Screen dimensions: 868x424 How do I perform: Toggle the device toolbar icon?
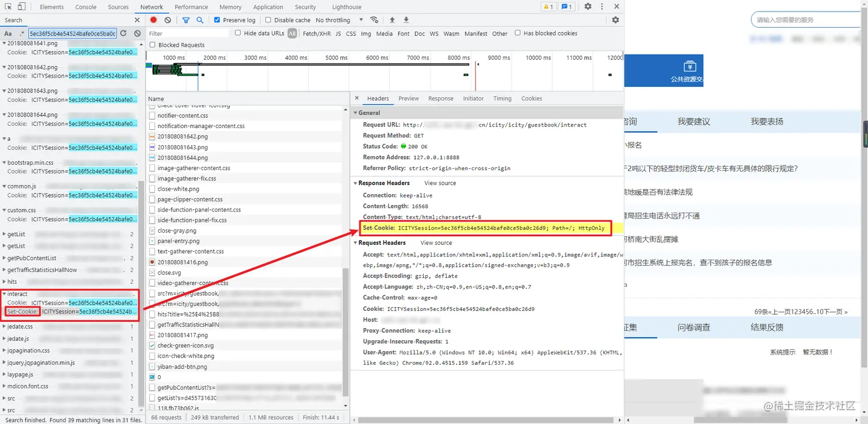pyautogui.click(x=21, y=6)
